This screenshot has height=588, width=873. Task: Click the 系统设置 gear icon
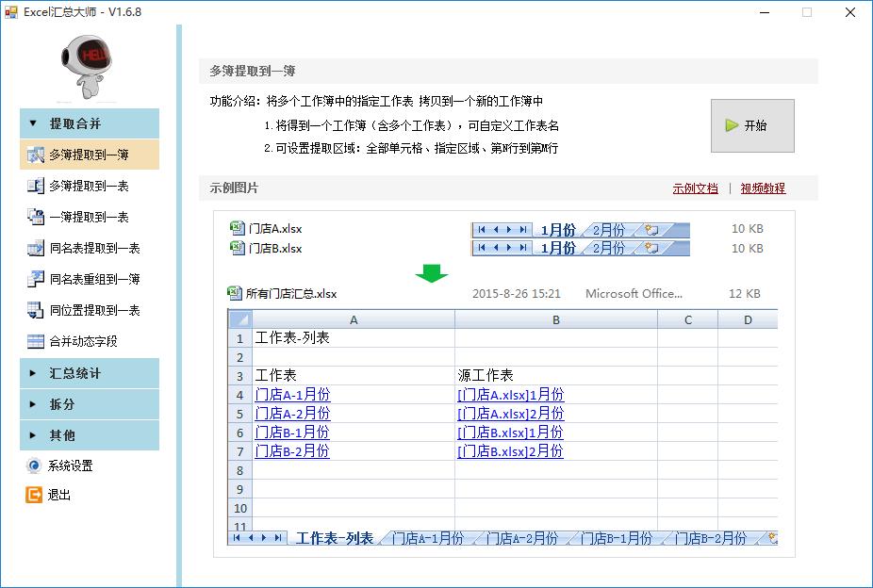pos(33,465)
